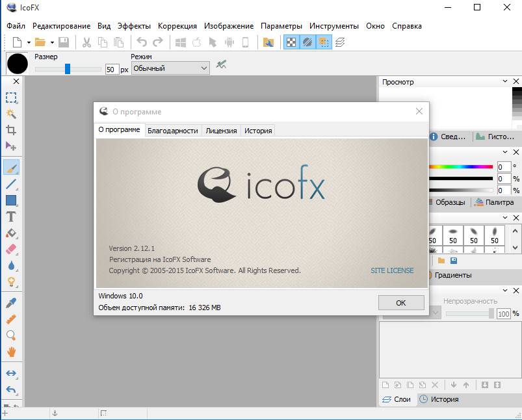
Task: Confirm the about dialog with OK
Action: (401, 303)
